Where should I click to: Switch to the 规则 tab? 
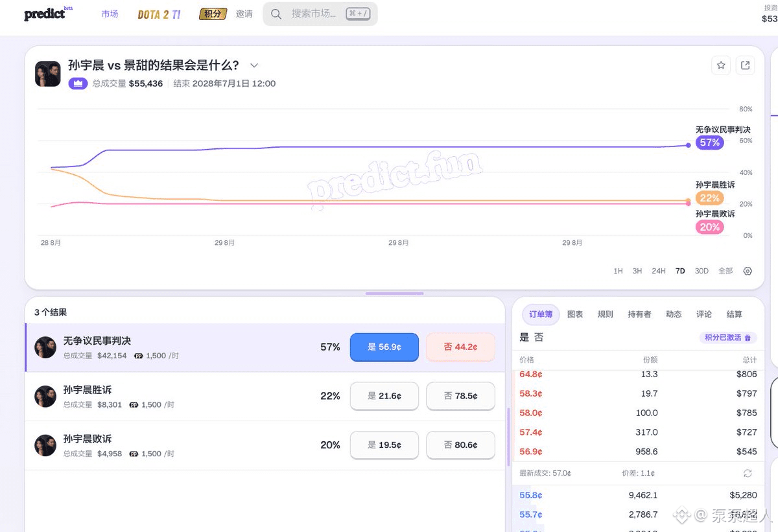pos(606,314)
